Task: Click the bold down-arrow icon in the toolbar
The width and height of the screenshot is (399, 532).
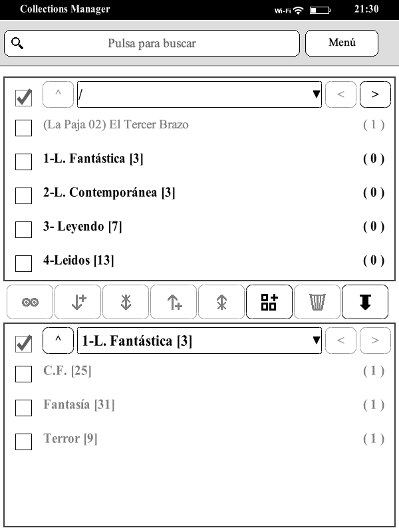Action: click(x=365, y=303)
